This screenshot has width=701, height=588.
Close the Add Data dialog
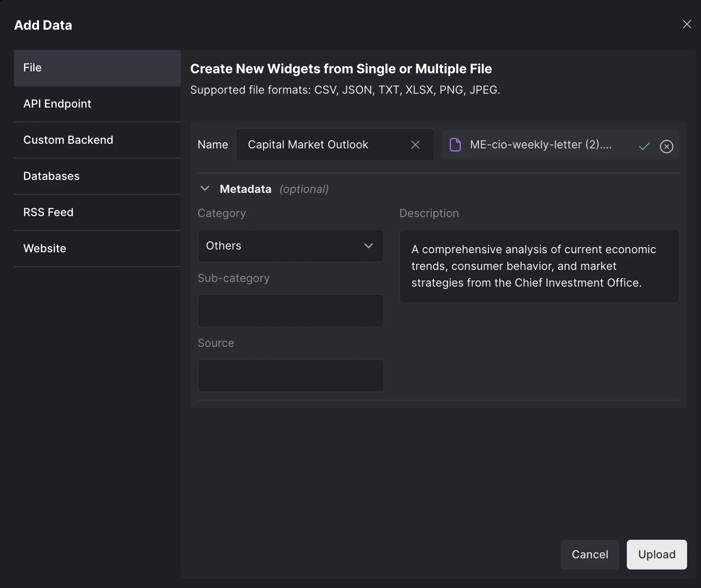[x=687, y=24]
